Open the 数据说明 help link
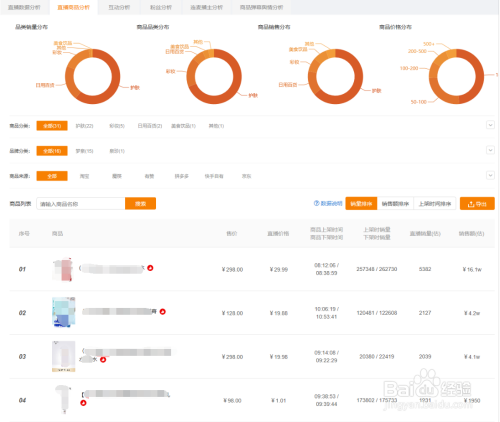This screenshot has height=422, width=500. tap(328, 203)
